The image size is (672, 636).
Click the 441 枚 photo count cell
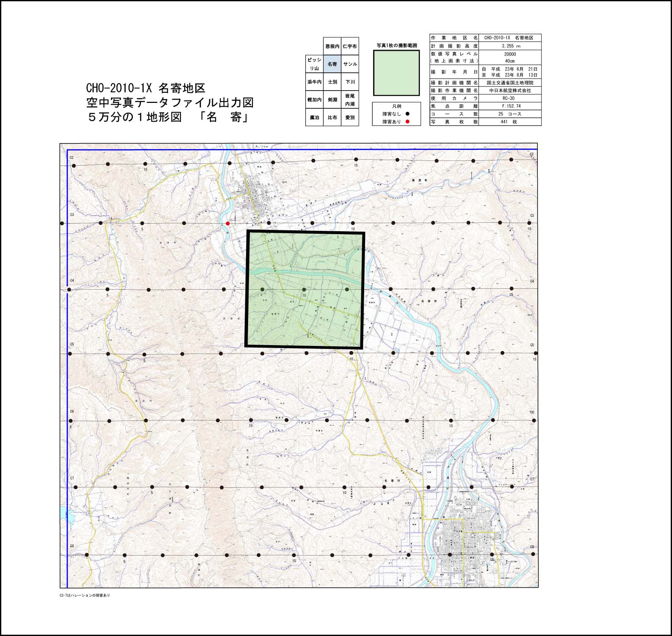[510, 122]
